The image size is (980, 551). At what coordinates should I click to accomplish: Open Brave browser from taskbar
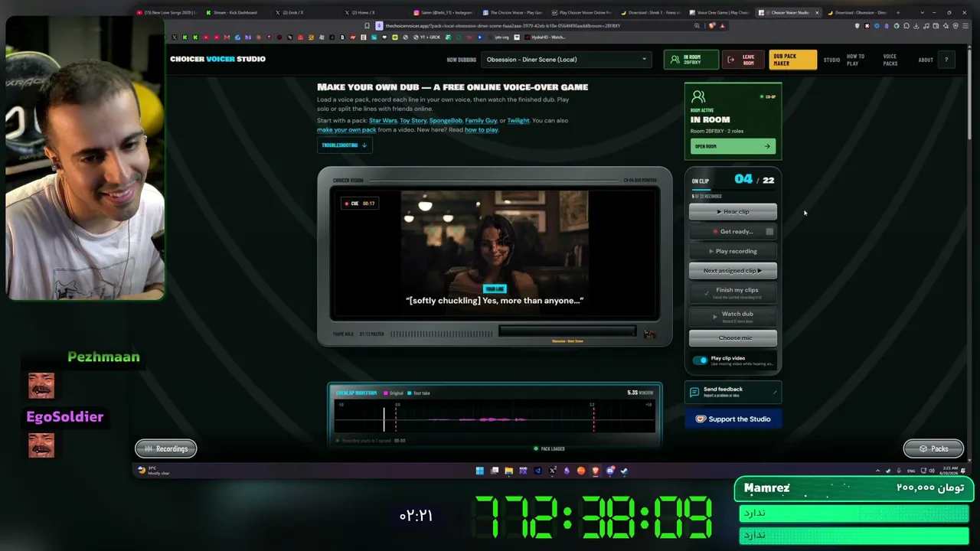click(x=596, y=471)
